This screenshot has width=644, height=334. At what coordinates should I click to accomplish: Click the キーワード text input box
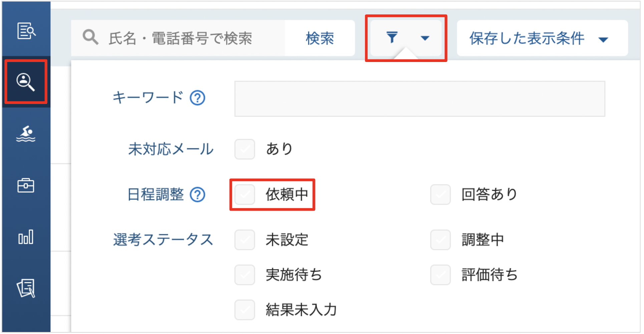click(x=420, y=99)
